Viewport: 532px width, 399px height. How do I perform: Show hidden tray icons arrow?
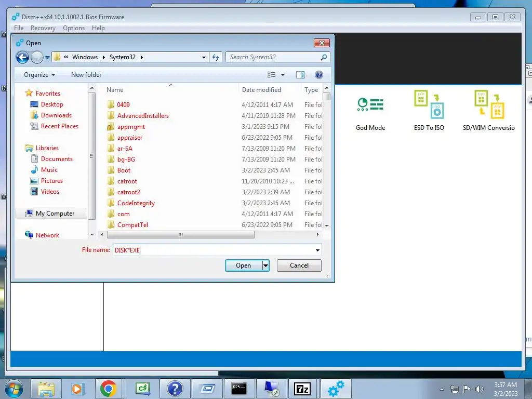coord(442,389)
